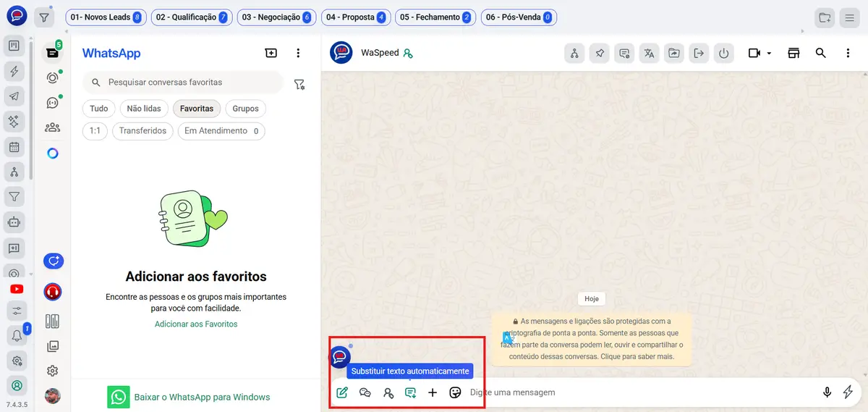Click the filter settings icon beside search

click(x=299, y=84)
